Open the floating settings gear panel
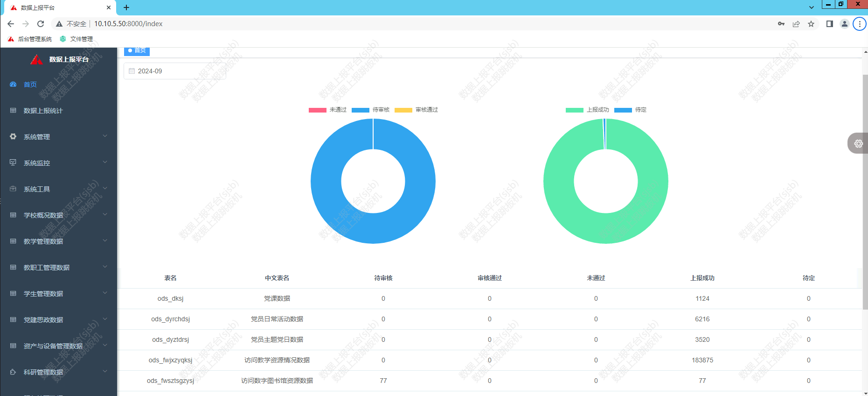Viewport: 868px width, 396px height. pyautogui.click(x=858, y=143)
